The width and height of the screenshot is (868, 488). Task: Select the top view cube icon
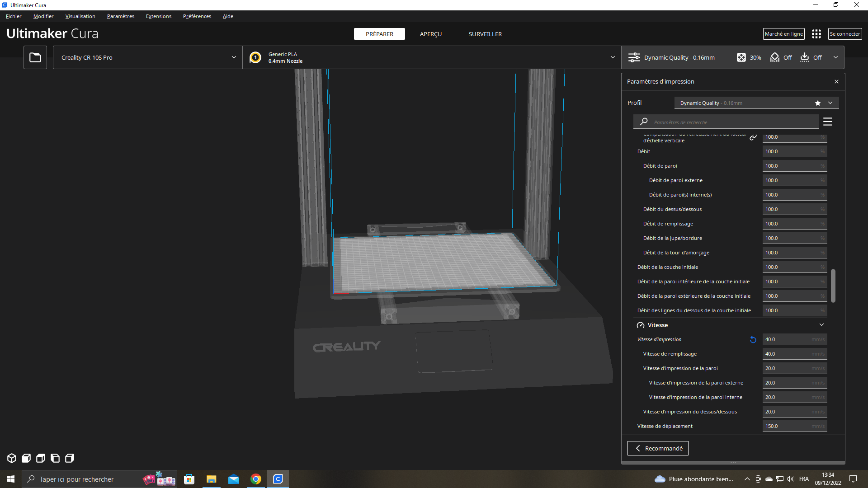pyautogui.click(x=41, y=458)
